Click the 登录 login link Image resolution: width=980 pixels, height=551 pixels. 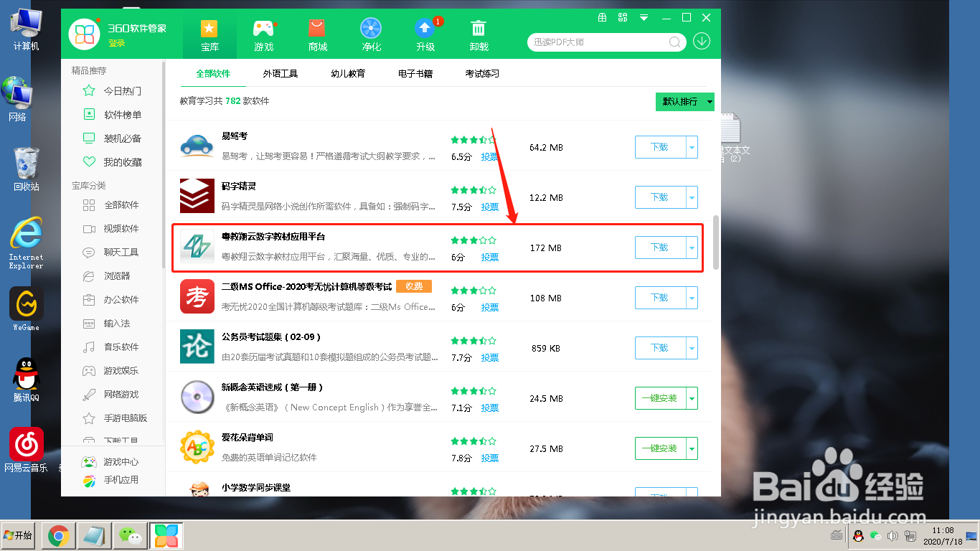pyautogui.click(x=117, y=44)
